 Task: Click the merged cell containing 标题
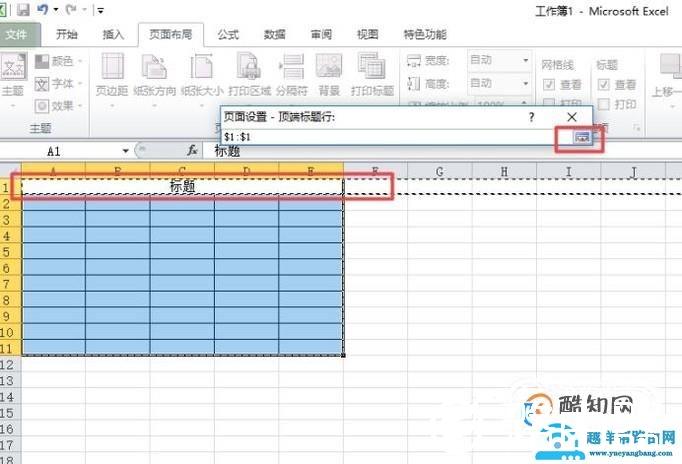pos(182,187)
